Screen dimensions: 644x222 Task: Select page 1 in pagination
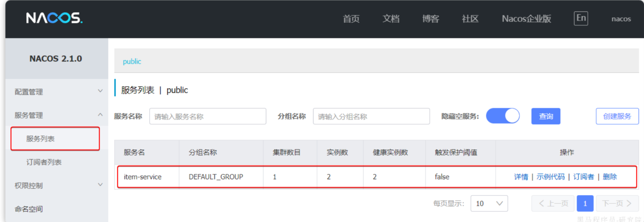pyautogui.click(x=585, y=203)
